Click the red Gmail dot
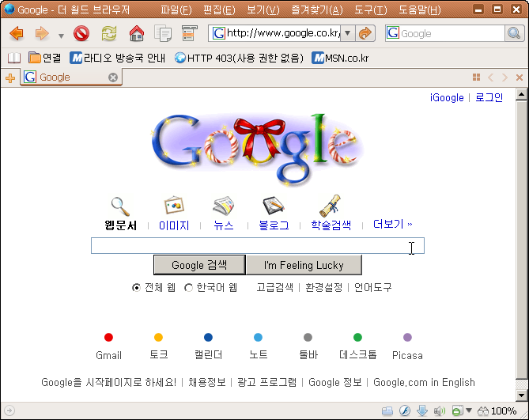The image size is (529, 420). click(x=108, y=338)
